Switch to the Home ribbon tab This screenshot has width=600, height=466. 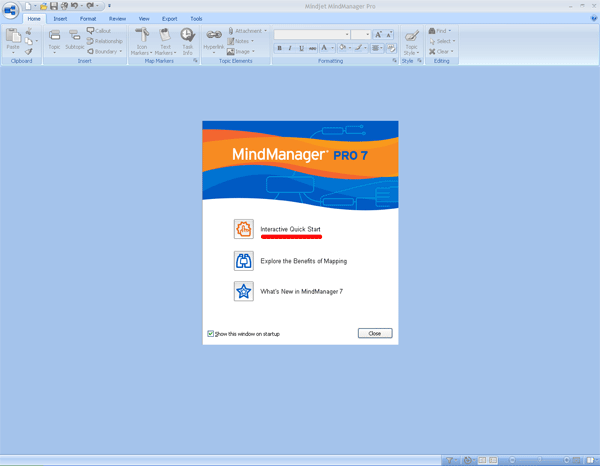(x=34, y=18)
